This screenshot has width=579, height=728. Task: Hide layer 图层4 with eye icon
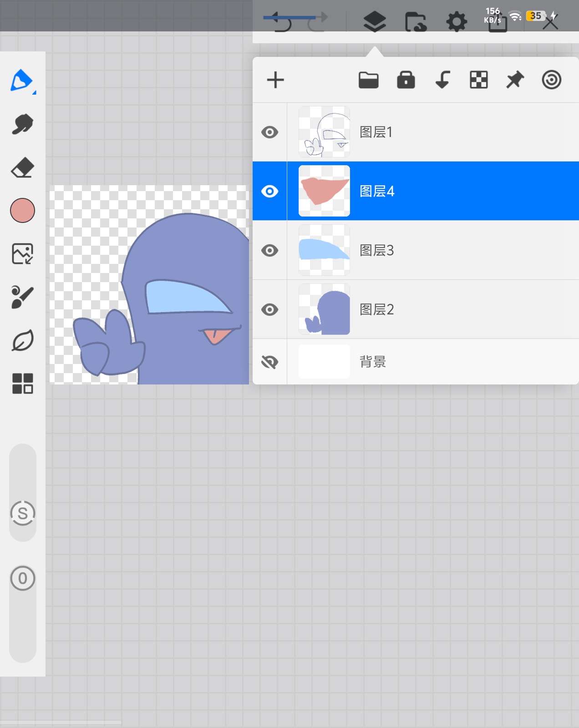270,191
